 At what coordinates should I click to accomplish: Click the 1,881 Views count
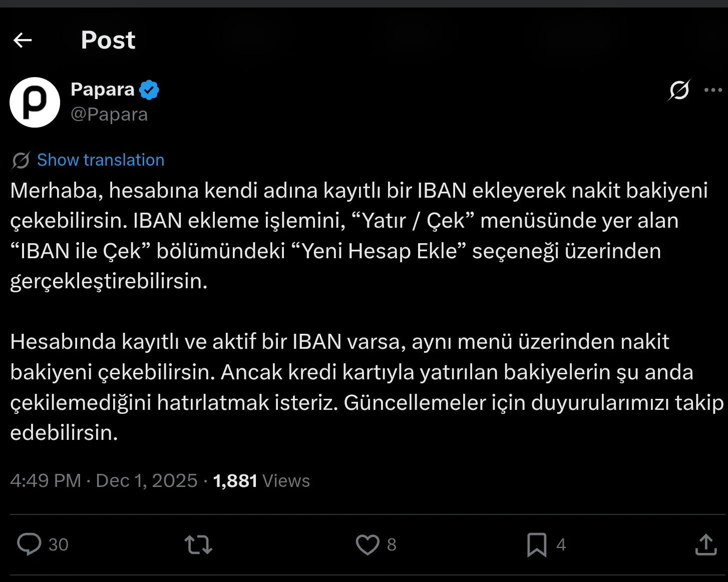261,481
